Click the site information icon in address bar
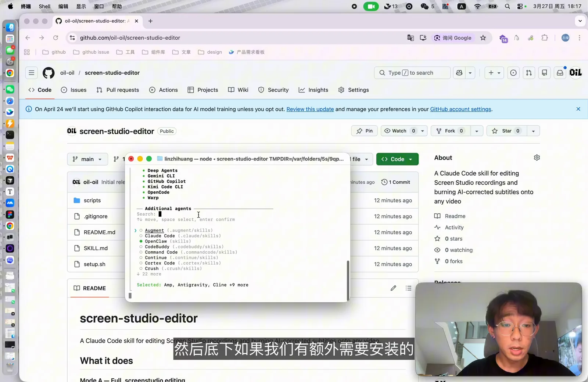Viewport: 588px width, 382px height. tap(72, 38)
